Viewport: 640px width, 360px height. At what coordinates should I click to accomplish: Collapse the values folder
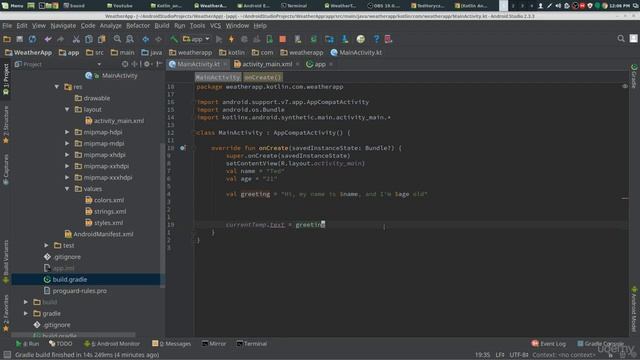click(67, 189)
